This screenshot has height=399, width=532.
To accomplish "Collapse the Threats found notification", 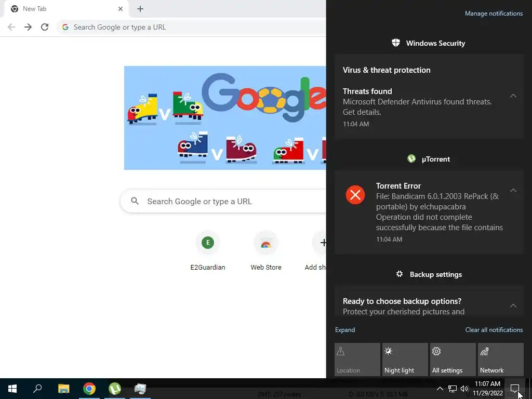I will point(513,96).
